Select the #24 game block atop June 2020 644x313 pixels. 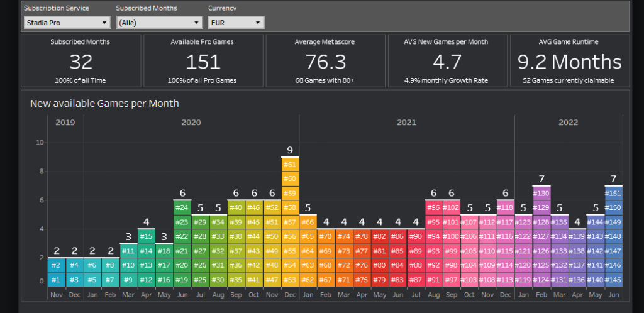click(182, 207)
